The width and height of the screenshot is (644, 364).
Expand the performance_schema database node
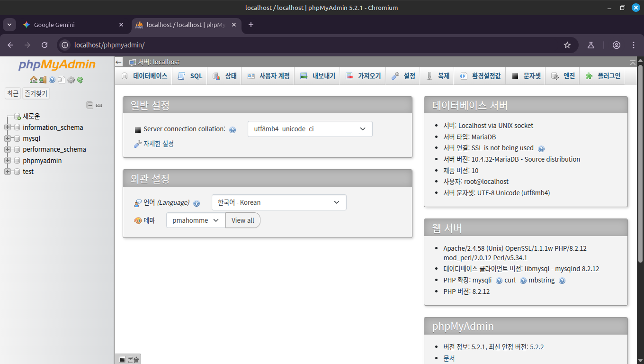[x=7, y=149]
